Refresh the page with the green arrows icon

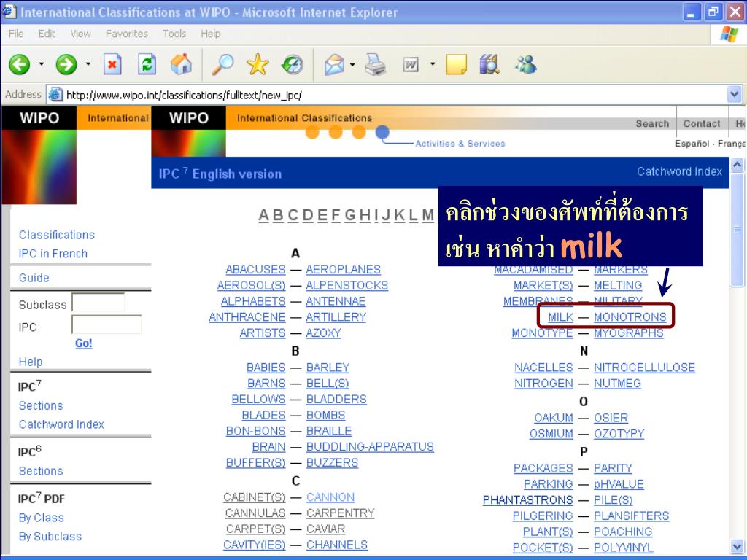point(147,64)
